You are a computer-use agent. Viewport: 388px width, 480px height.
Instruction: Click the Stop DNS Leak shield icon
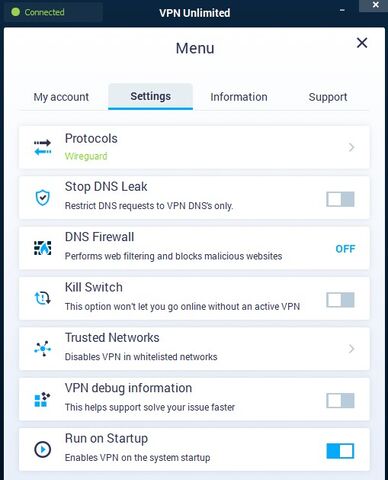tap(43, 198)
